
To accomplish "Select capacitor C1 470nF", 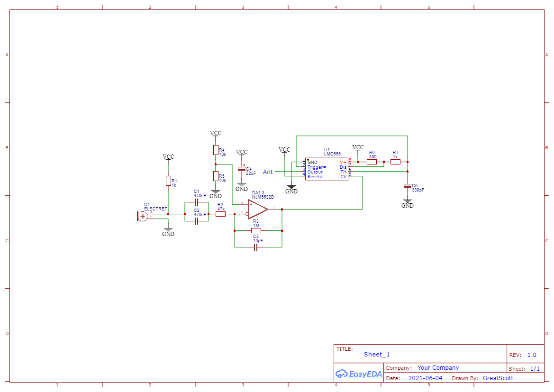I will click(x=197, y=201).
